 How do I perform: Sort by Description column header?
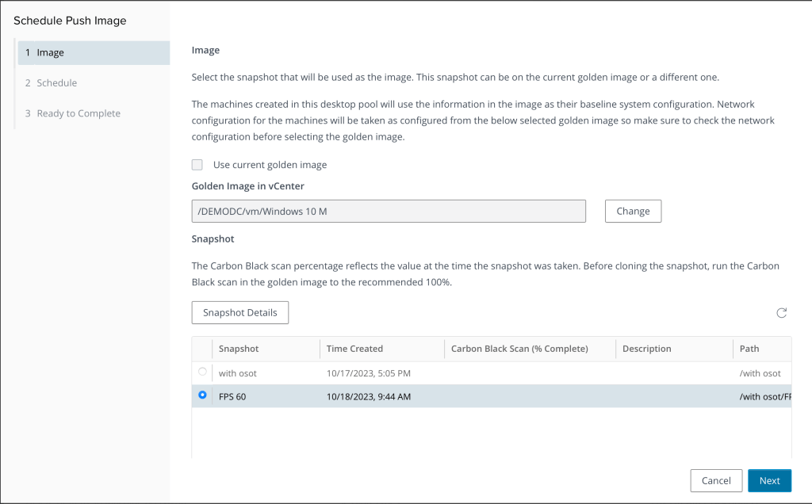pyautogui.click(x=646, y=349)
